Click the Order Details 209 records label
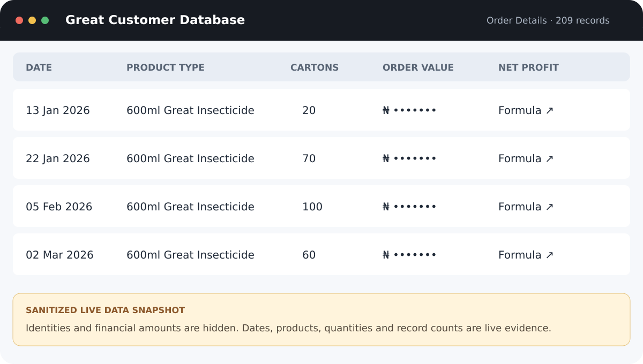The image size is (643, 364). pyautogui.click(x=548, y=20)
